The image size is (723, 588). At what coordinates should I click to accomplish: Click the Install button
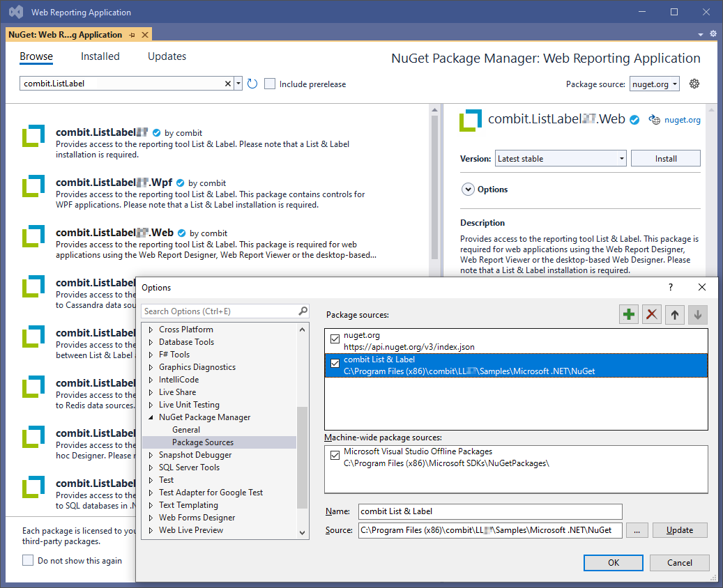pos(665,159)
